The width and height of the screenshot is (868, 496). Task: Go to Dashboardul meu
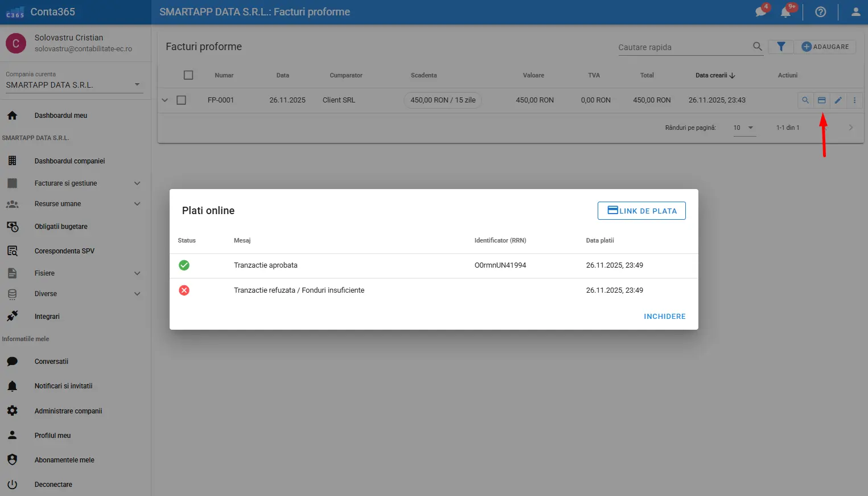(x=61, y=116)
